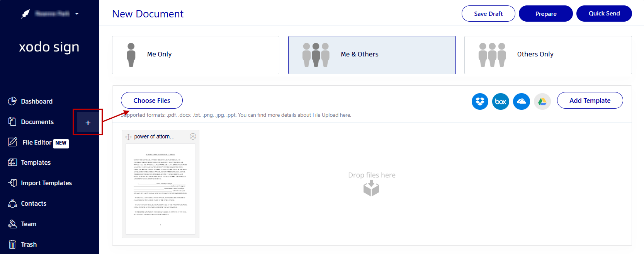Click the Contacts people icon
The image size is (644, 254).
[12, 203]
